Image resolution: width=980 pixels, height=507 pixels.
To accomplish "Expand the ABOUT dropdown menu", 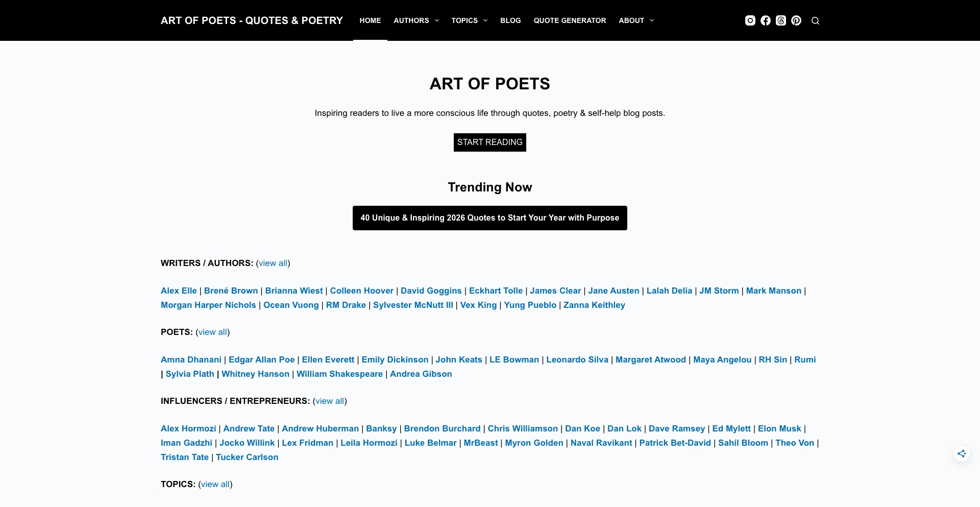I will 635,20.
